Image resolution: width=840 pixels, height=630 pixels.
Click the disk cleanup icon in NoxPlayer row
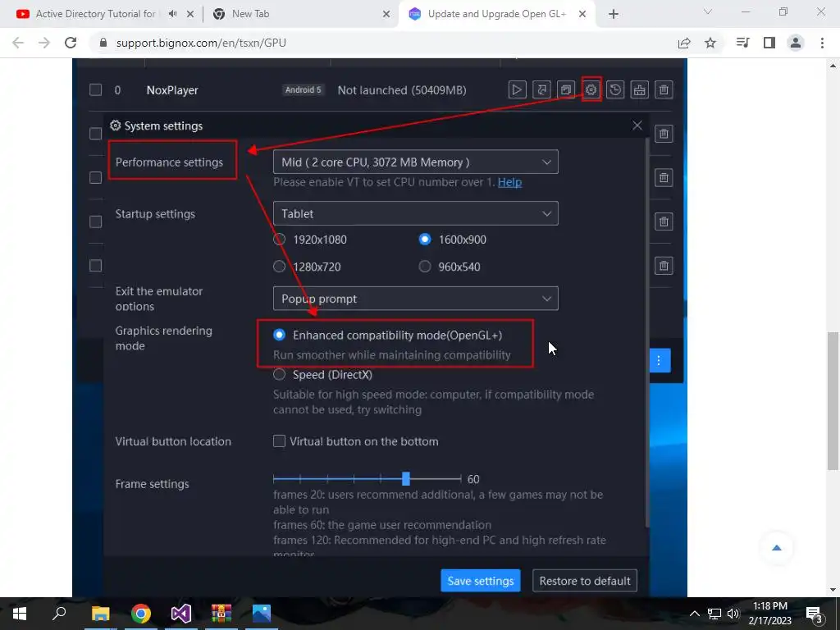(640, 90)
